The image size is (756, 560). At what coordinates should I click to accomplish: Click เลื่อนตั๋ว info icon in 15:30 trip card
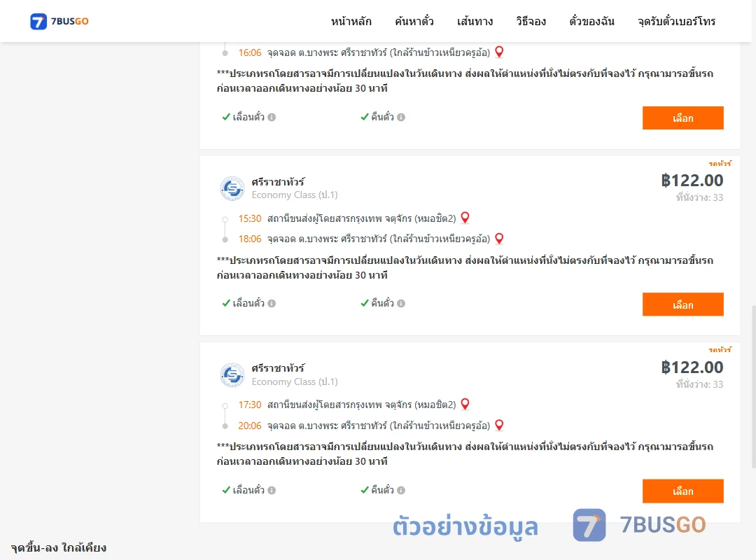point(272,303)
